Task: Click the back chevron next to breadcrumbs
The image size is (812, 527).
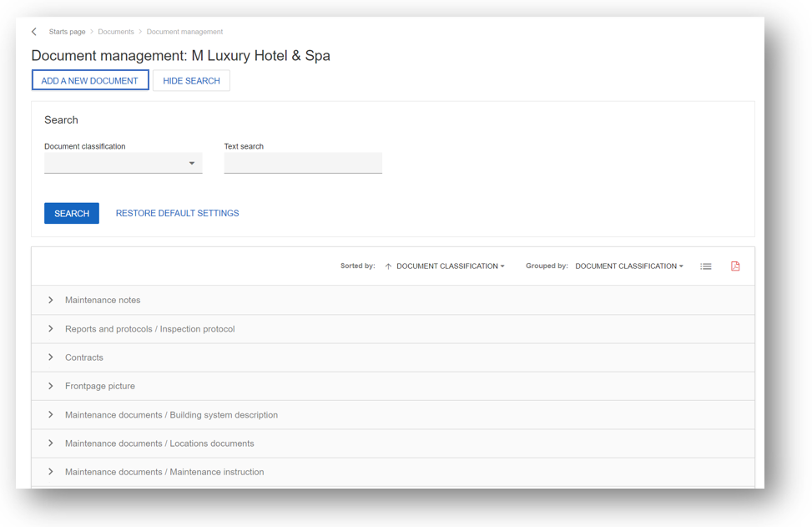Action: (x=33, y=31)
